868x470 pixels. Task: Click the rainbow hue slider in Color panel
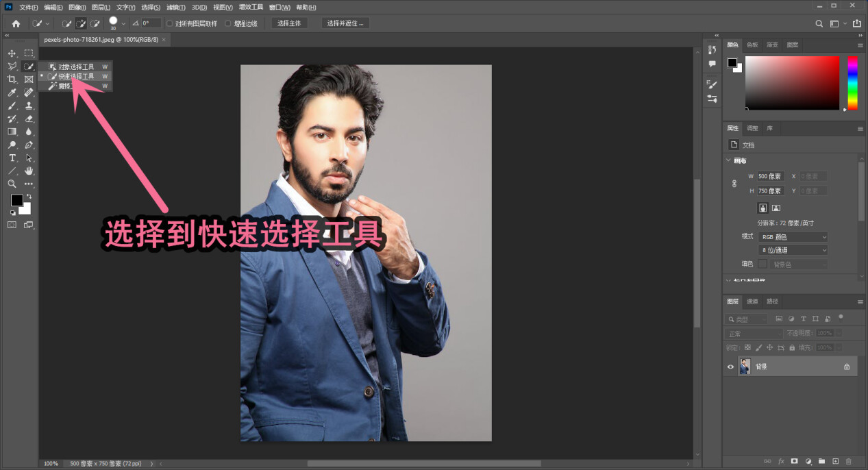click(852, 82)
